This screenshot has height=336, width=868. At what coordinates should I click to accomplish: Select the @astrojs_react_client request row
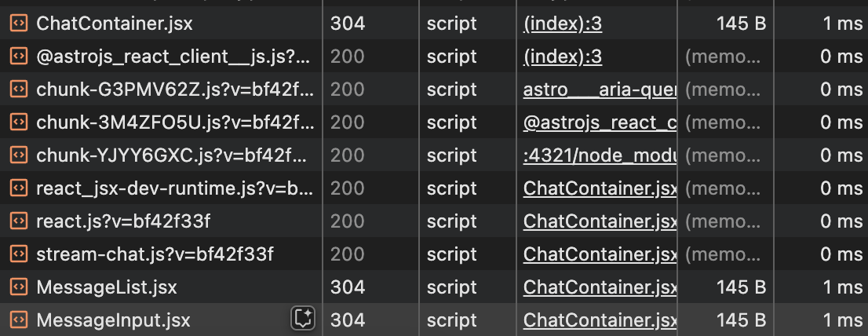pyautogui.click(x=173, y=57)
